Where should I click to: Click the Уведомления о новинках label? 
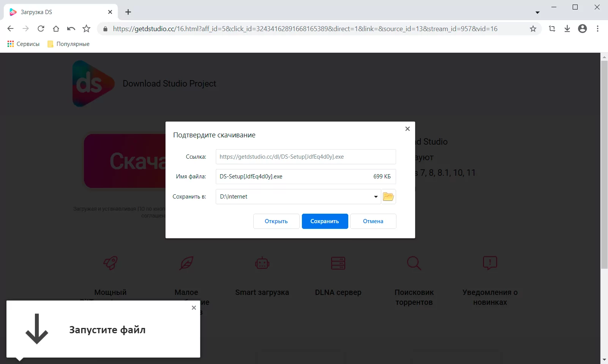pos(490,297)
